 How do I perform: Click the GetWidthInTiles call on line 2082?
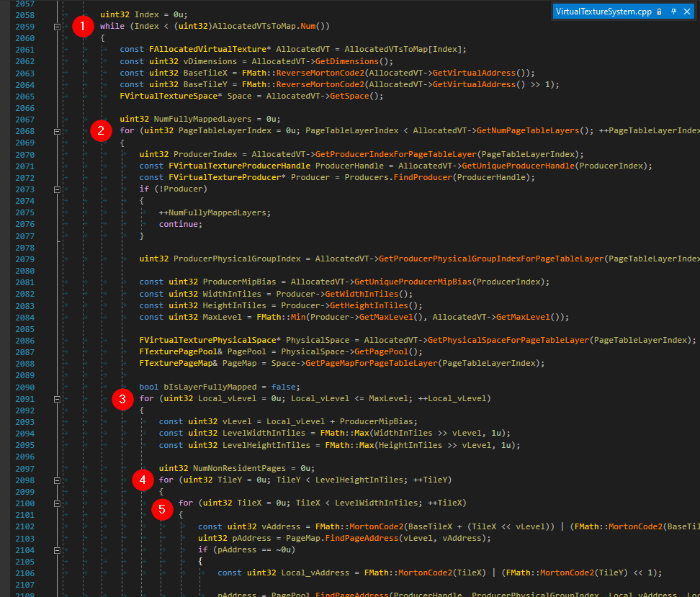pyautogui.click(x=362, y=295)
